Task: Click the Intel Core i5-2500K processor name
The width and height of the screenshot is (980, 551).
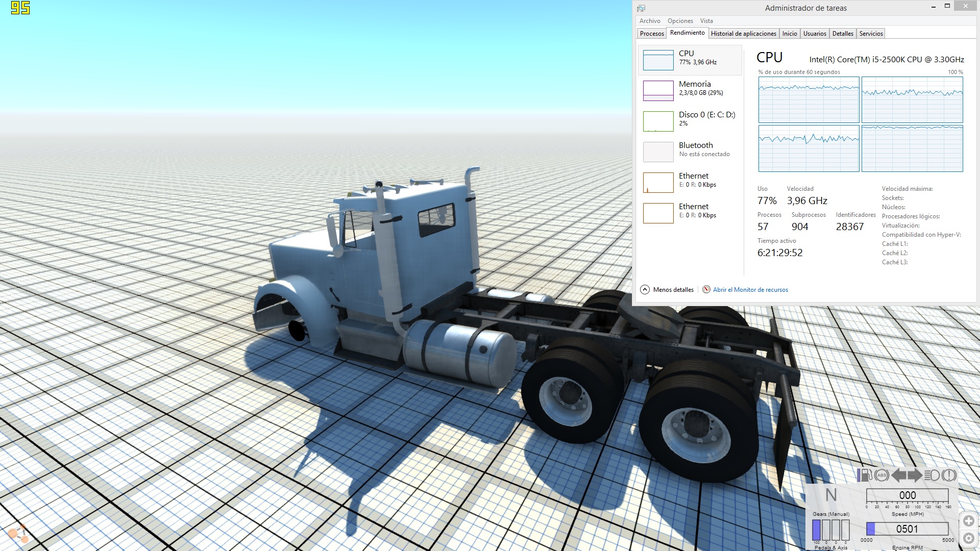Action: (887, 59)
